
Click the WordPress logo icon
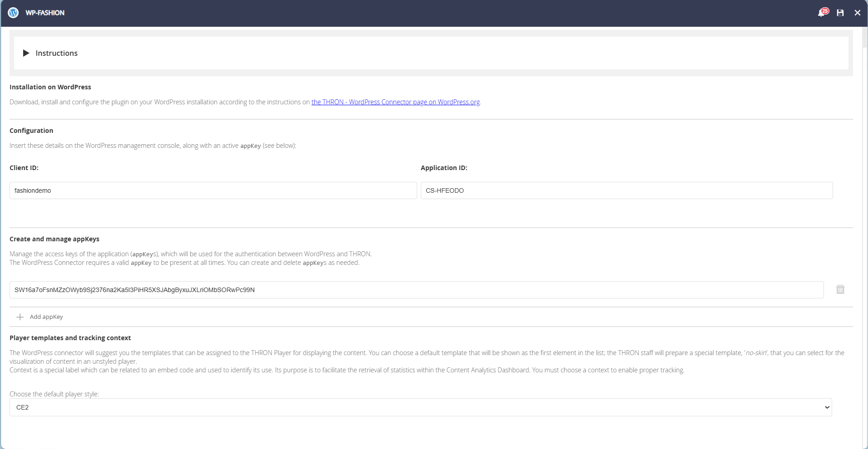tap(13, 13)
